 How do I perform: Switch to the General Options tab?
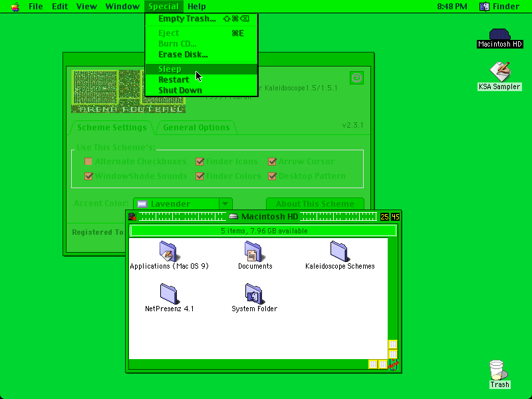point(196,128)
